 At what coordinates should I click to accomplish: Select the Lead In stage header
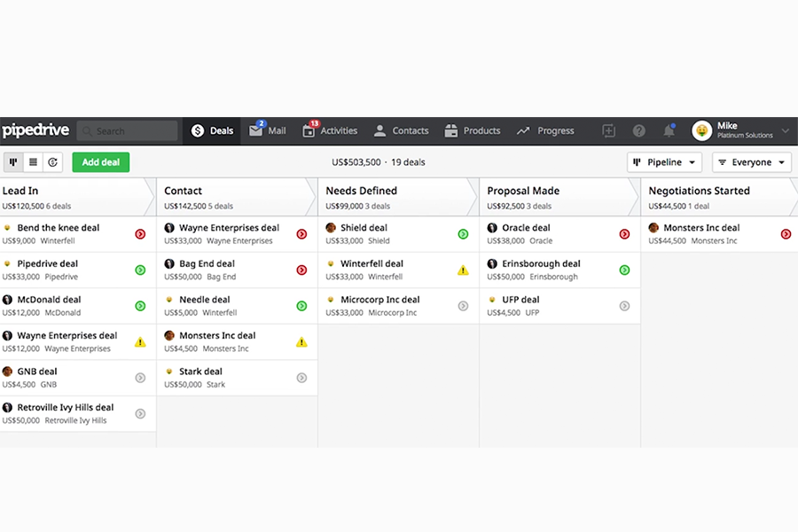pos(76,197)
